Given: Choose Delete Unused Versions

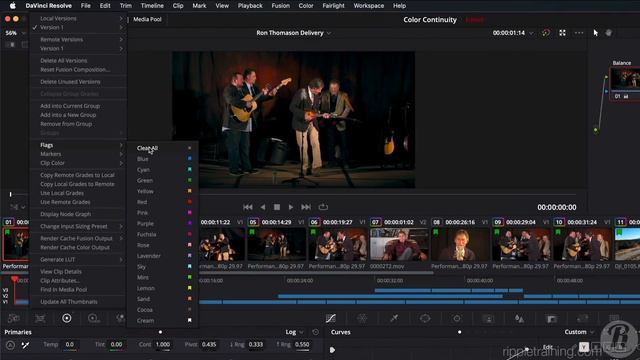Looking at the screenshot, I should point(78,82).
